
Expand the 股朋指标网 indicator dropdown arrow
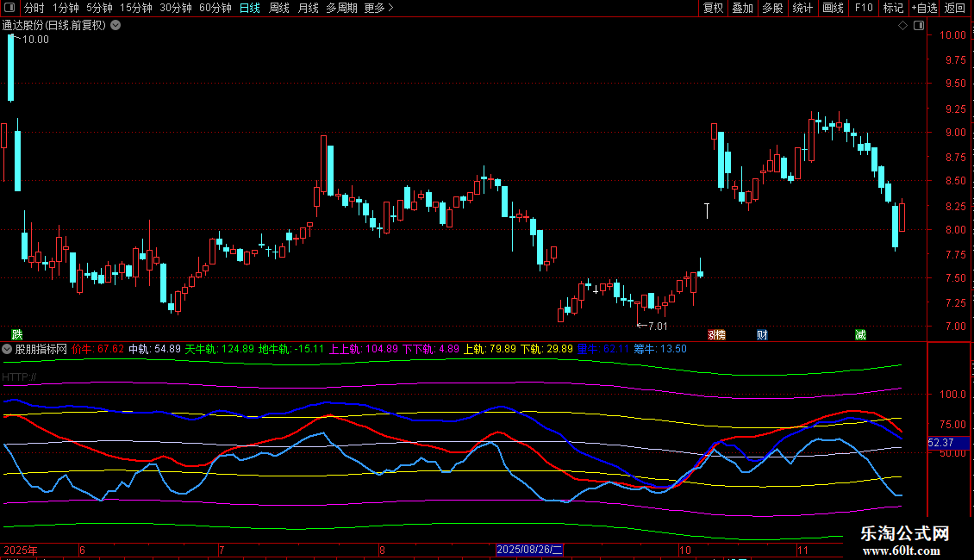7,349
